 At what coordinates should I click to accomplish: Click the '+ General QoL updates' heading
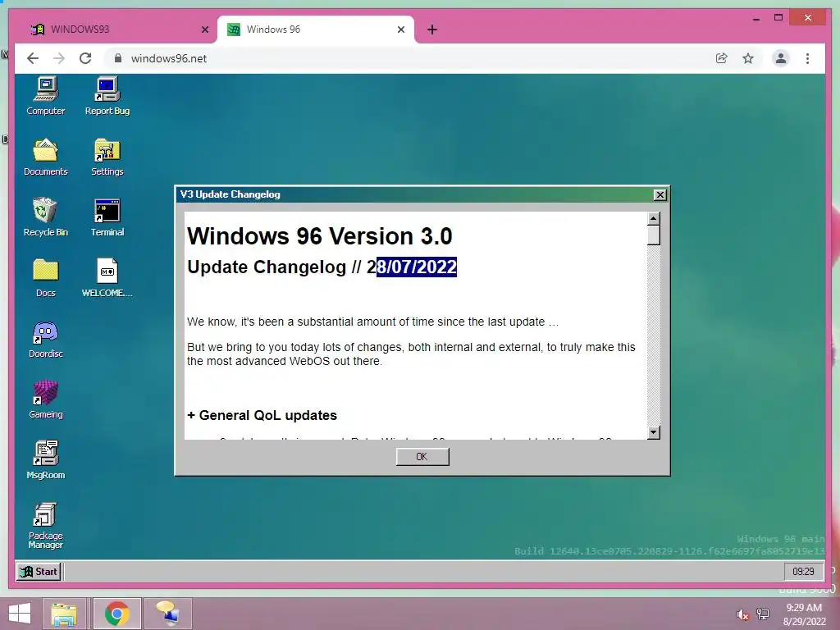(x=262, y=415)
